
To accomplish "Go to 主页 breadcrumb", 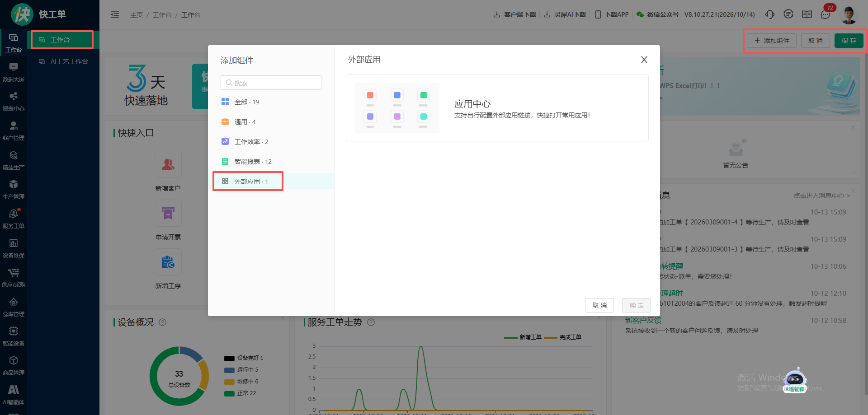I will tap(136, 15).
